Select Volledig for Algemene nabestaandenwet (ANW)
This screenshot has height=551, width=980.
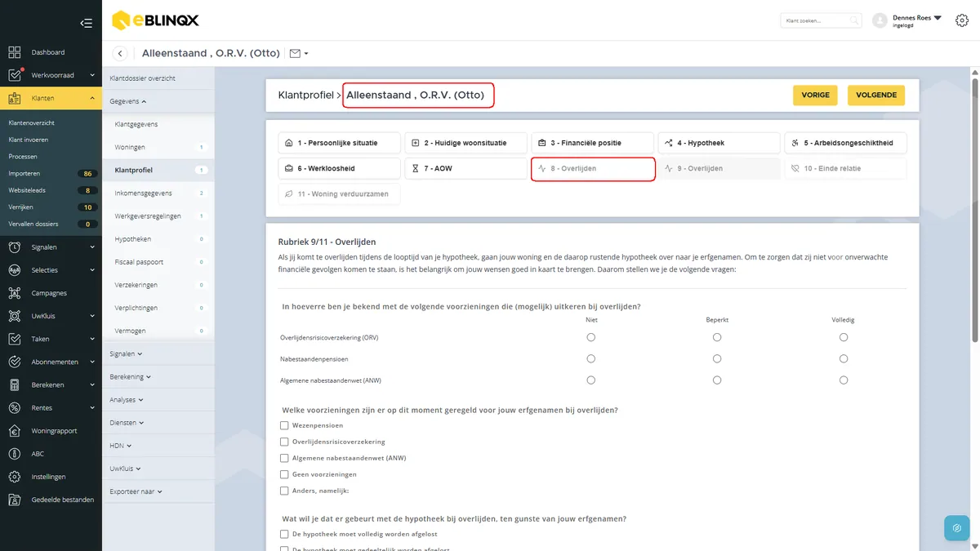click(844, 380)
